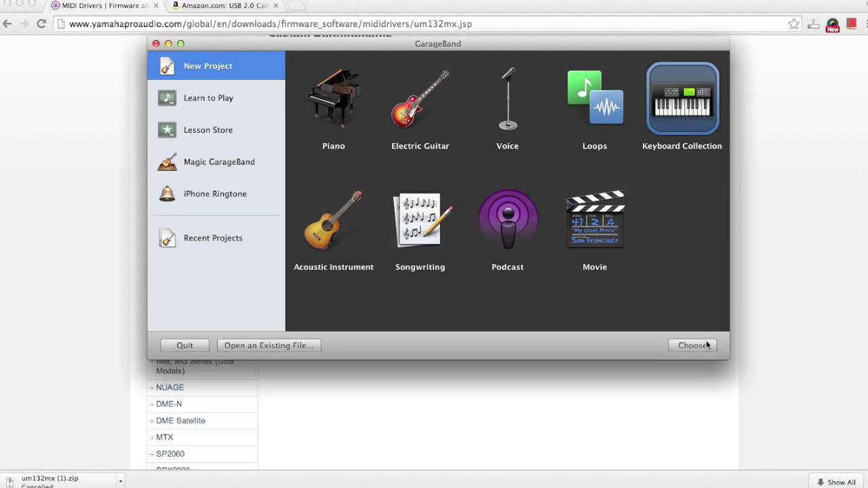Click the Quit button
Image resolution: width=868 pixels, height=488 pixels.
coord(184,345)
